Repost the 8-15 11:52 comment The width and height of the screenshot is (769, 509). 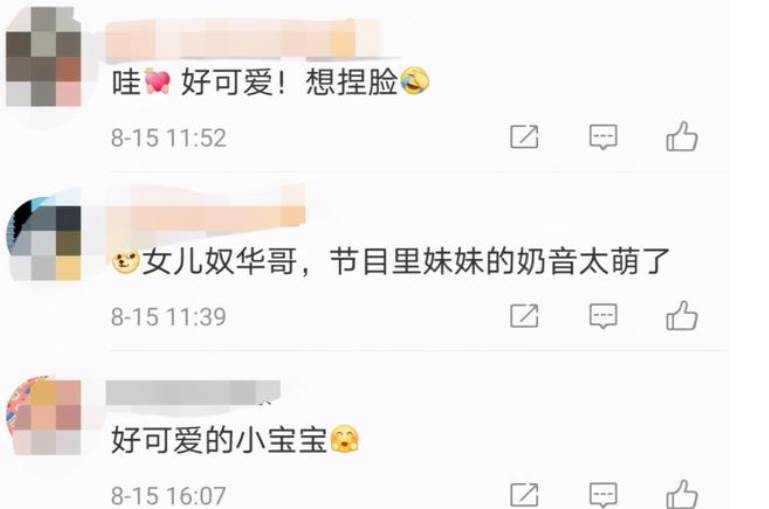click(x=524, y=137)
